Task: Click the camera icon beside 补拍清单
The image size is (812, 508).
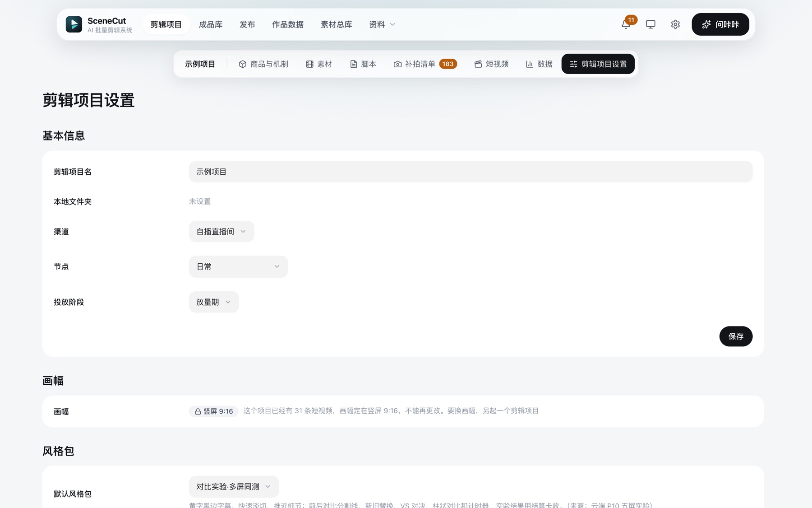Action: [397, 64]
